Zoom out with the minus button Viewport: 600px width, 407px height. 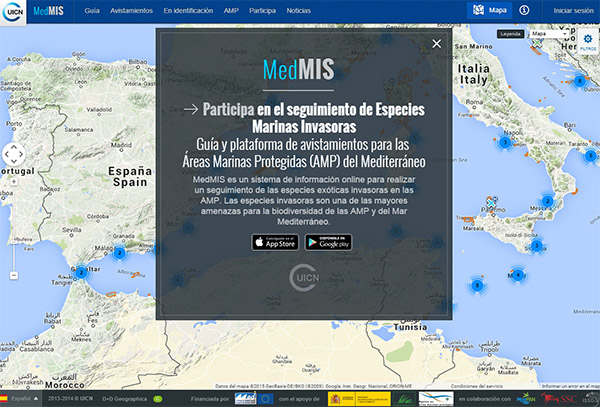pyautogui.click(x=14, y=275)
